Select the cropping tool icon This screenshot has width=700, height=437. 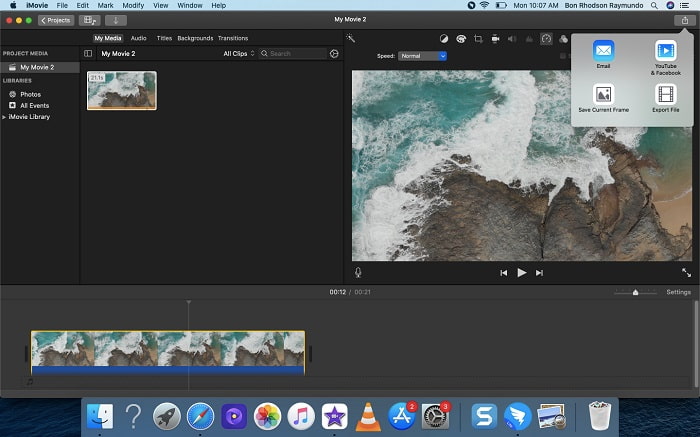click(x=478, y=39)
